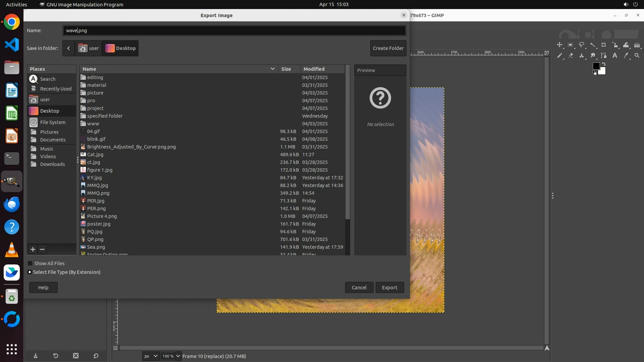Image resolution: width=644 pixels, height=362 pixels.
Task: Sort files by Size column
Action: (x=286, y=69)
